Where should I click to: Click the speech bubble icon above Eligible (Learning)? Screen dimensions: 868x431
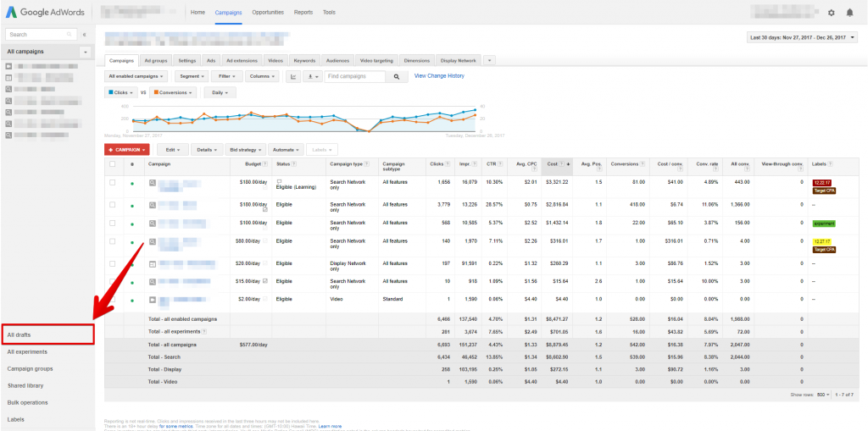click(279, 181)
